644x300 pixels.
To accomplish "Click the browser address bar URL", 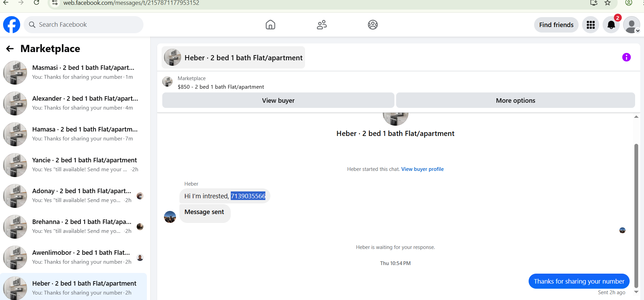I will [131, 3].
